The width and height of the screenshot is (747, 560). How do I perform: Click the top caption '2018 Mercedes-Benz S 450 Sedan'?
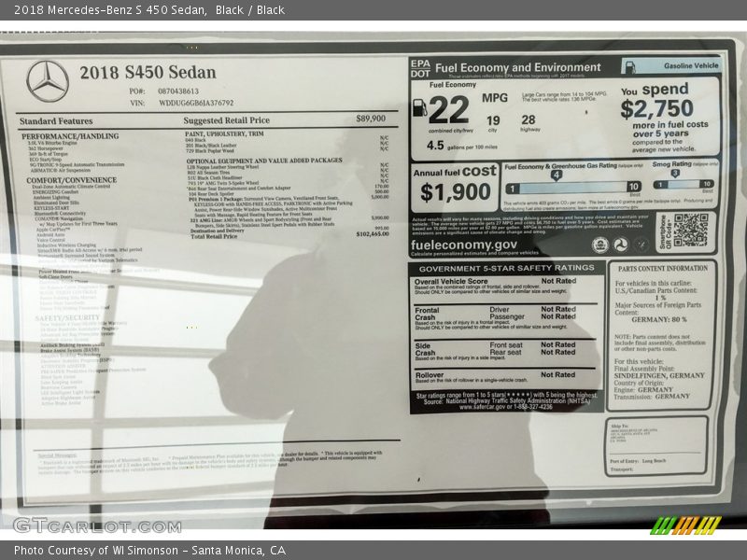pos(110,10)
